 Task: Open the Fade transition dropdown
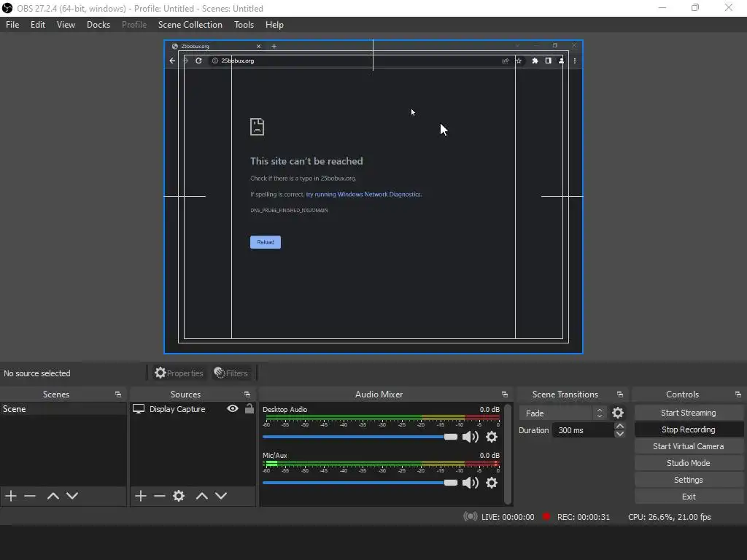click(563, 413)
